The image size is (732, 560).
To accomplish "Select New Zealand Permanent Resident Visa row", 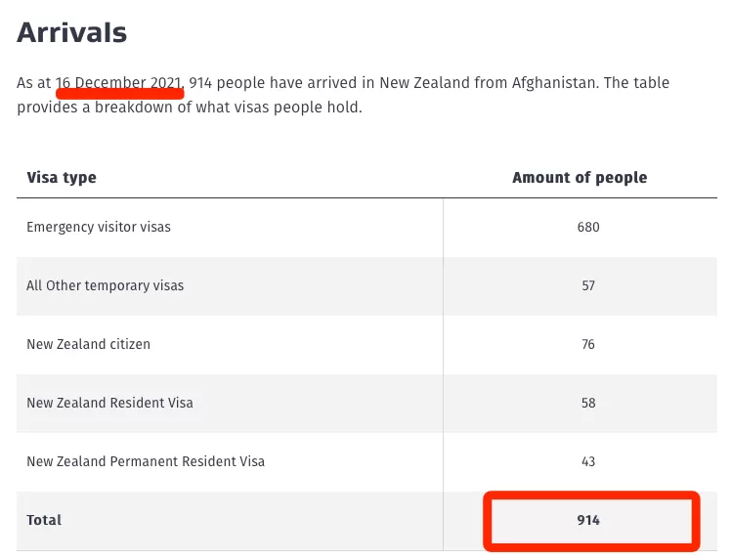I will coord(366,461).
